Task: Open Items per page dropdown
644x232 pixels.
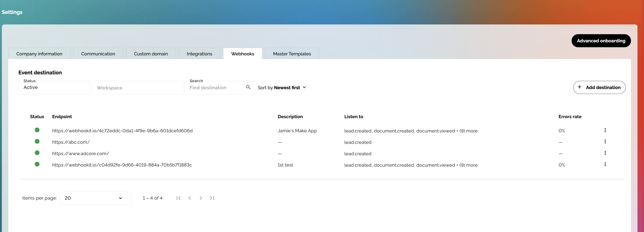Action: [x=95, y=198]
